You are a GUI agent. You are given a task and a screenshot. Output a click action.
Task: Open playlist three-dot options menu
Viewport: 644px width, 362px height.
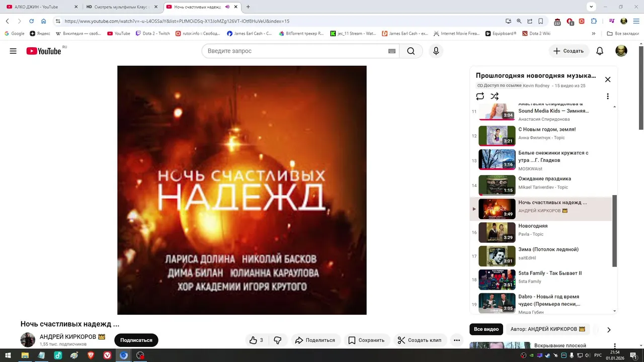(x=607, y=96)
